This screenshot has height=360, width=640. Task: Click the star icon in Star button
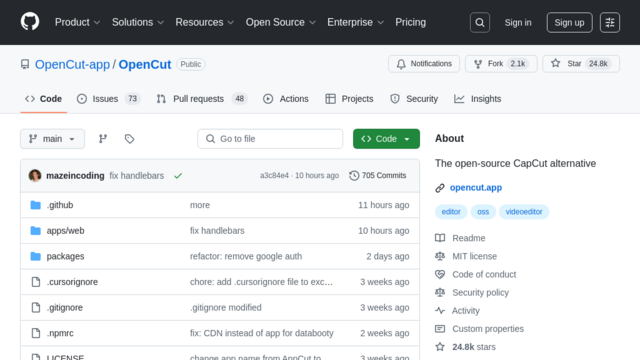coord(556,63)
